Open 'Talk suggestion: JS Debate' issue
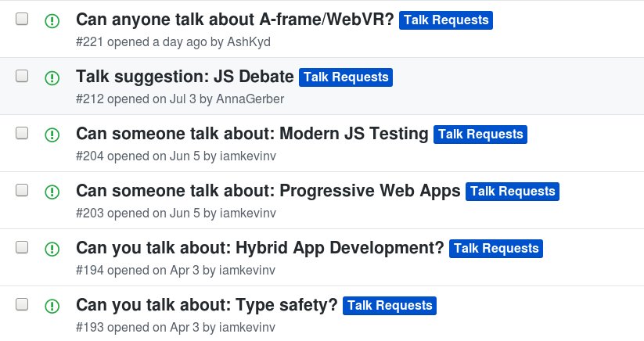Image resolution: width=644 pixels, height=341 pixels. coord(185,77)
